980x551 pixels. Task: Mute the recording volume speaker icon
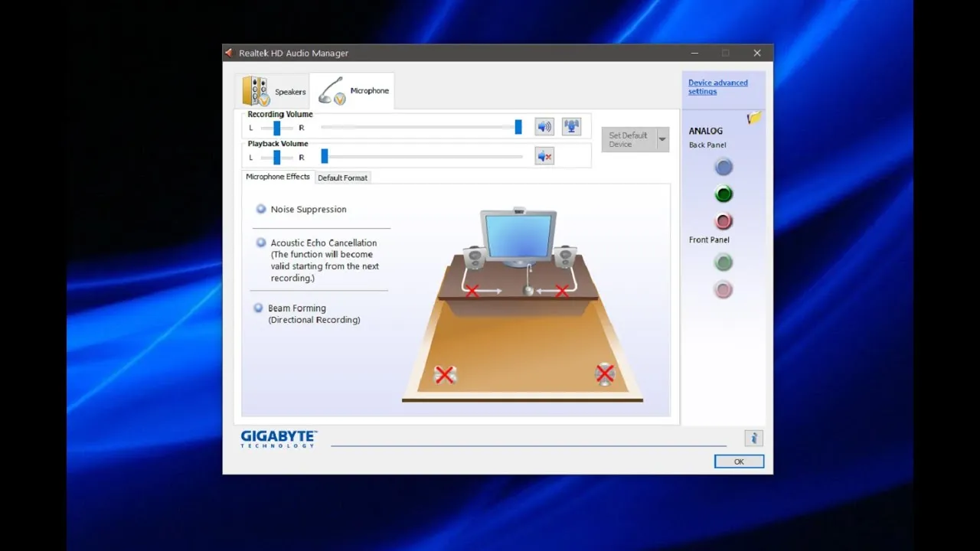[544, 127]
